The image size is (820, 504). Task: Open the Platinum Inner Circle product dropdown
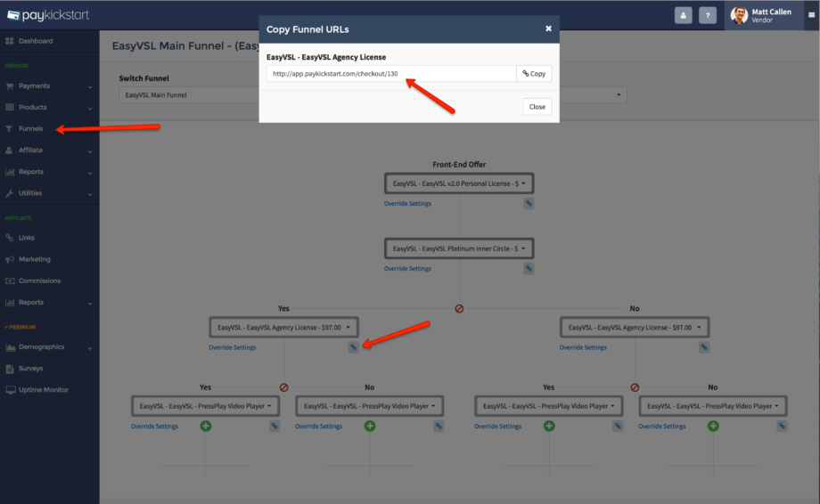(459, 248)
